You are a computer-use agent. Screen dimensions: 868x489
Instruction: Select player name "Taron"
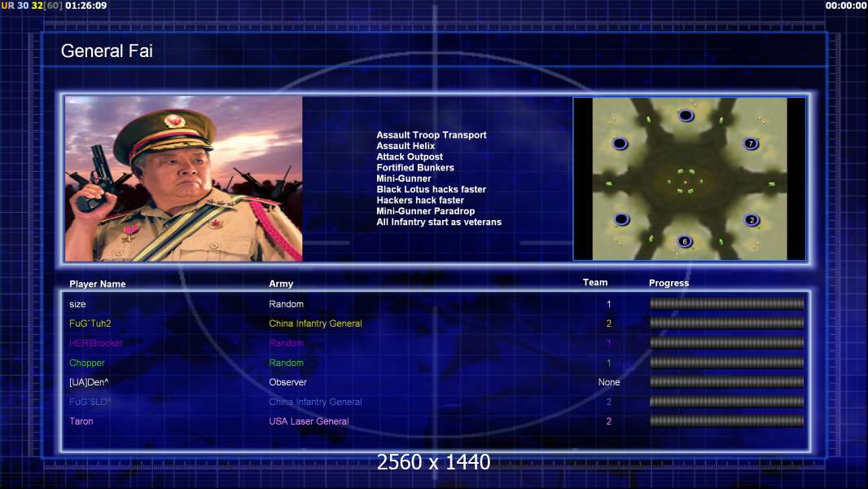[81, 421]
